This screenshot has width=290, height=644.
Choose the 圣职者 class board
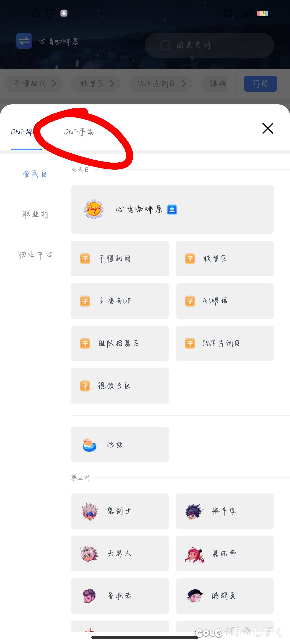[120, 596]
